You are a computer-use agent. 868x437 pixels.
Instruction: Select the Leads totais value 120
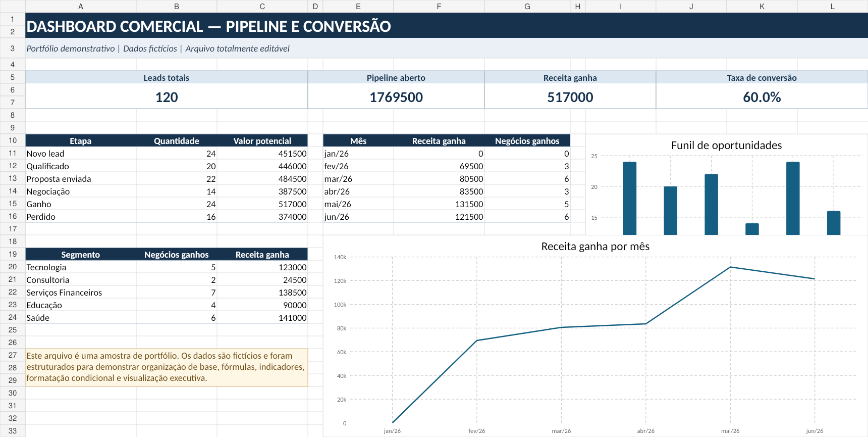point(167,96)
